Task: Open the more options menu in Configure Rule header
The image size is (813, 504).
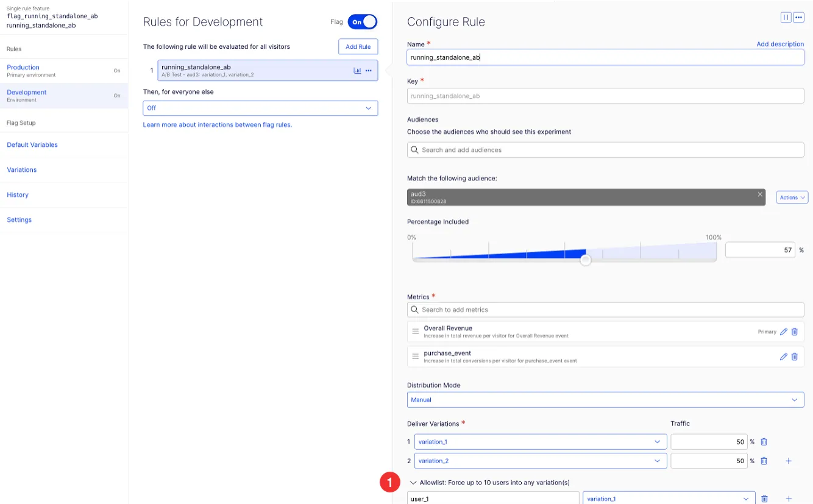Action: 799,18
